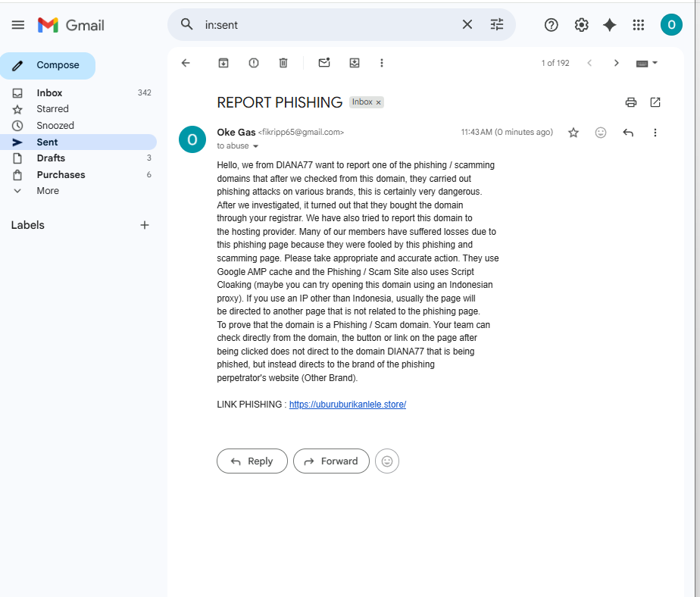Click the search magnifier icon
The image size is (700, 597).
186,24
